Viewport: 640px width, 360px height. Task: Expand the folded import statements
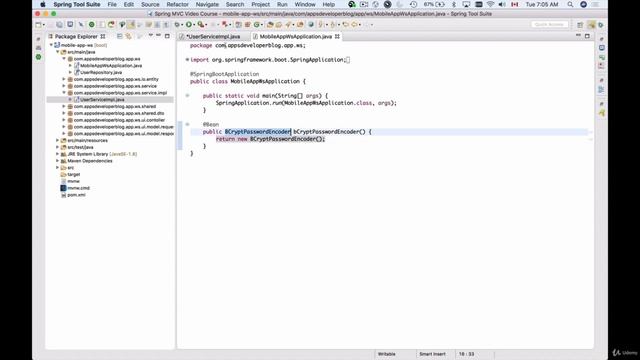point(187,60)
